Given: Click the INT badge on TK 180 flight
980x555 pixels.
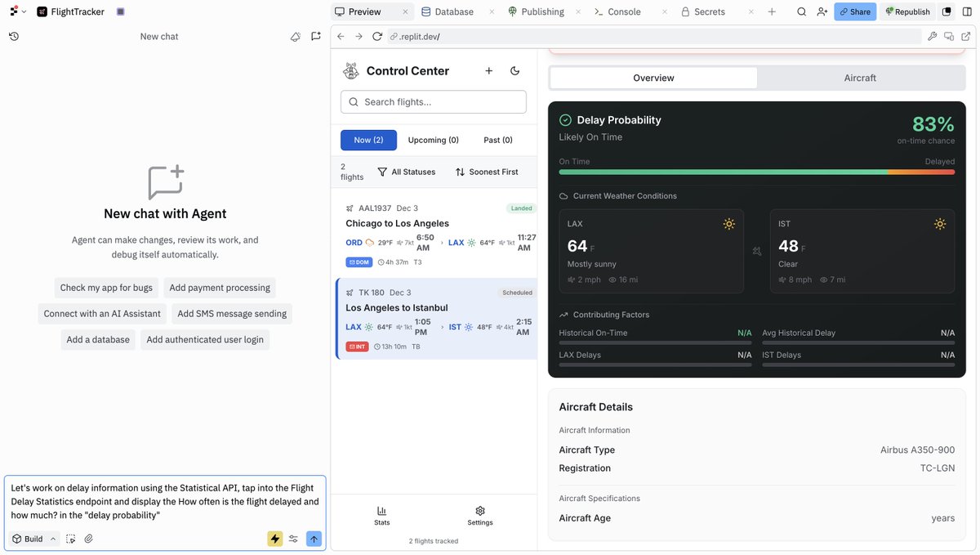Looking at the screenshot, I should point(357,347).
